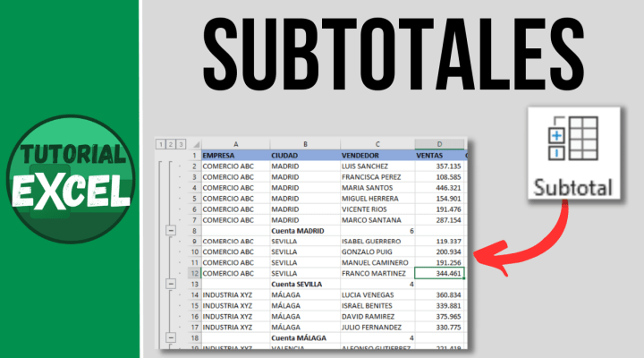The height and width of the screenshot is (358, 644).
Task: Click the Subtotal ribbon icon
Action: pos(573,153)
